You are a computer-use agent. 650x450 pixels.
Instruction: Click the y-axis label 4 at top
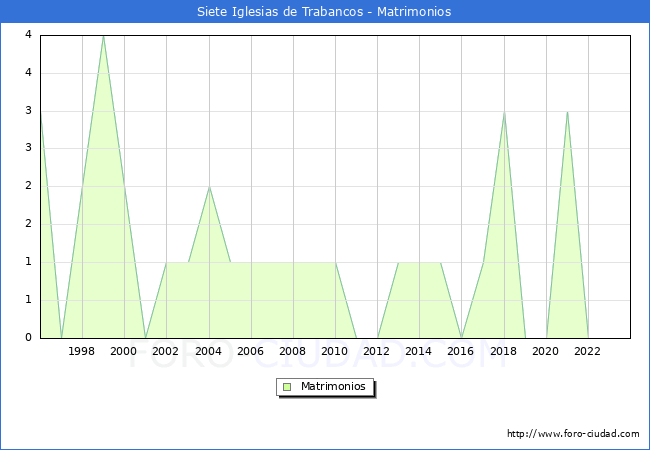pos(28,35)
